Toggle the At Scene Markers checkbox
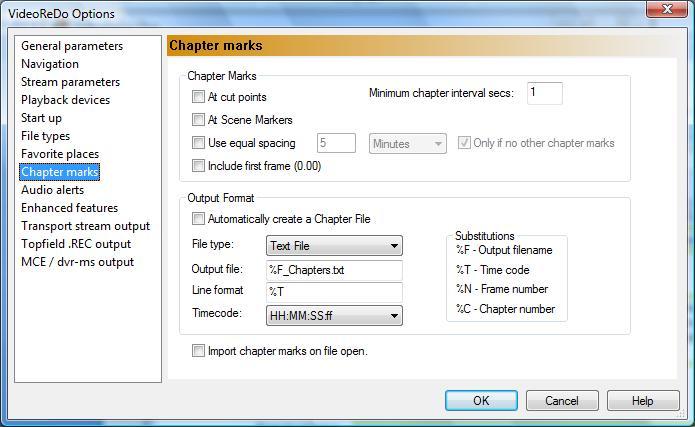Viewport: 695px width, 427px height. point(198,121)
